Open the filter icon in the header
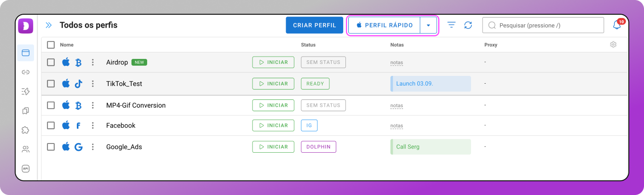 click(452, 25)
